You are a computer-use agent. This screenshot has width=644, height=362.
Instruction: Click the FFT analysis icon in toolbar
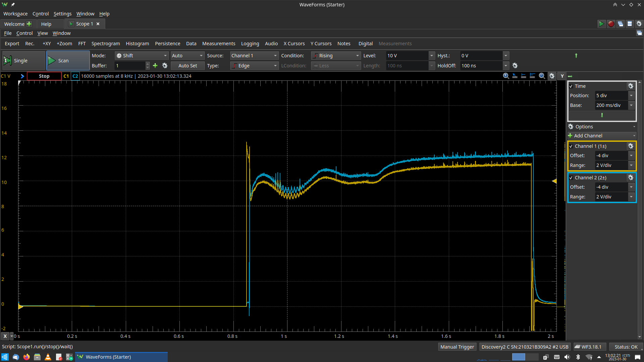(82, 43)
